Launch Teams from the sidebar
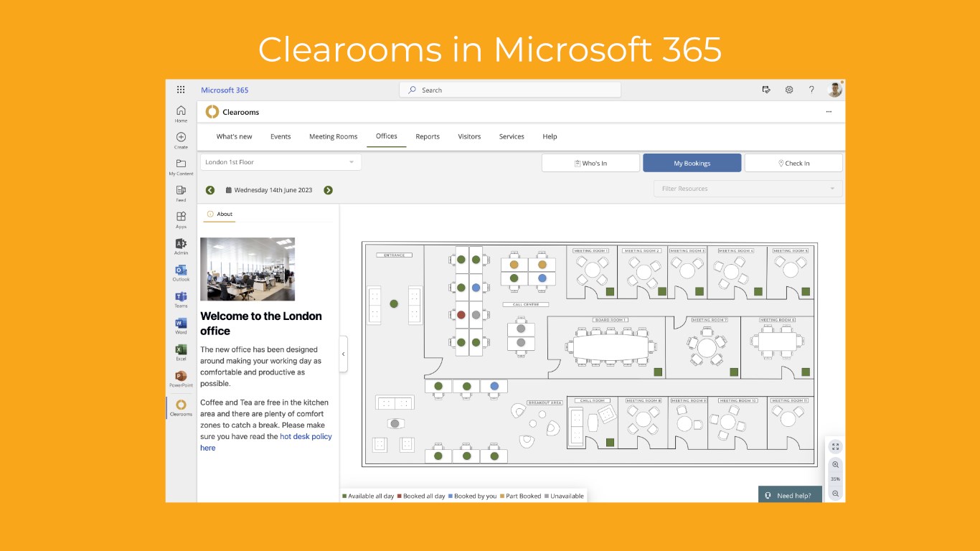This screenshot has height=551, width=980. tap(181, 299)
